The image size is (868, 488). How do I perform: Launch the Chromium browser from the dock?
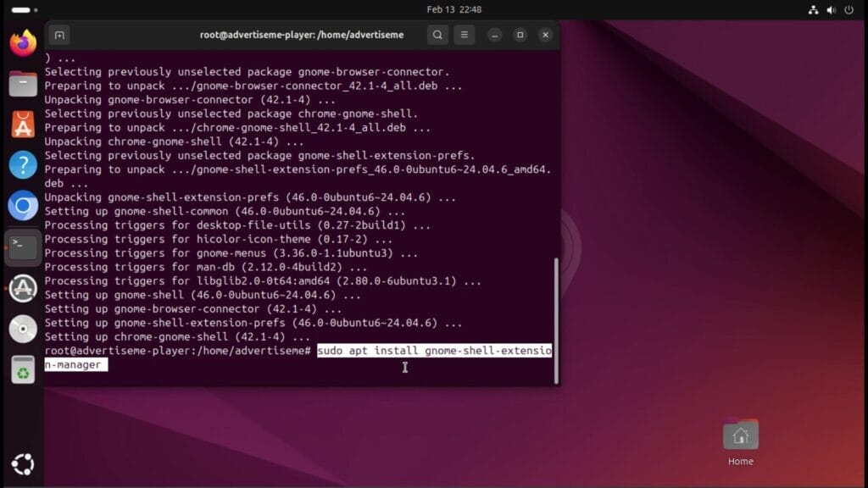pyautogui.click(x=22, y=205)
